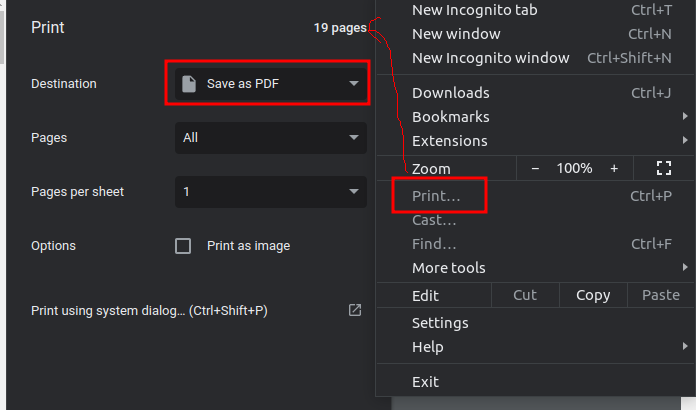Expand Bookmarks submenu arrow
696x410 pixels.
[685, 116]
